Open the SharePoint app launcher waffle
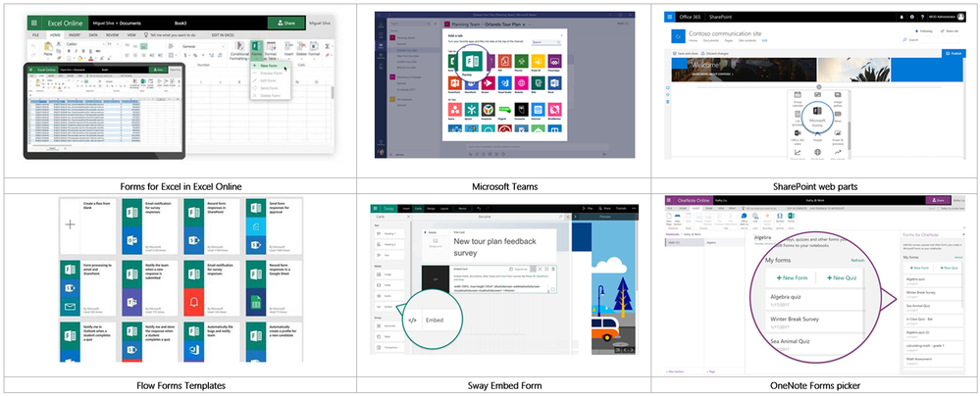 click(671, 17)
